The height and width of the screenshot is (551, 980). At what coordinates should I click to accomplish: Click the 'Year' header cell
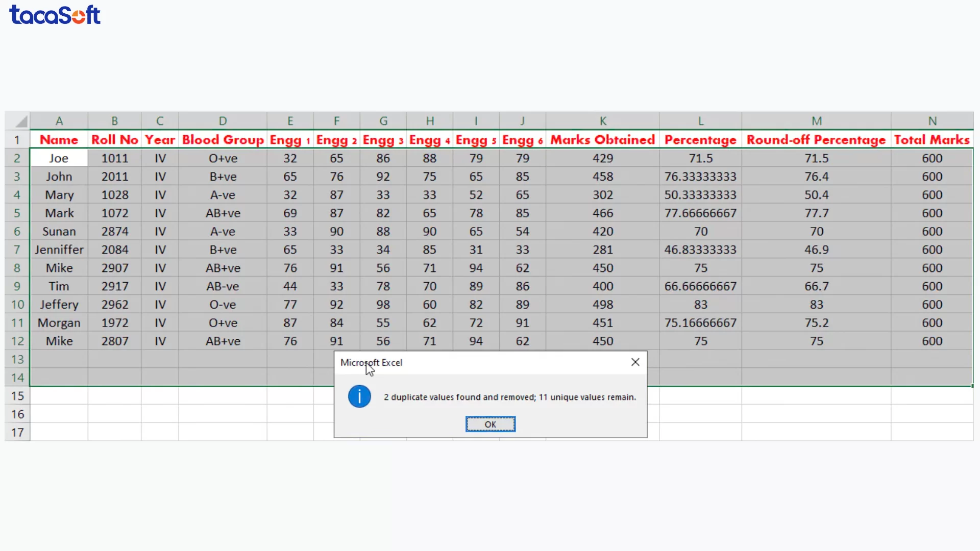click(160, 140)
